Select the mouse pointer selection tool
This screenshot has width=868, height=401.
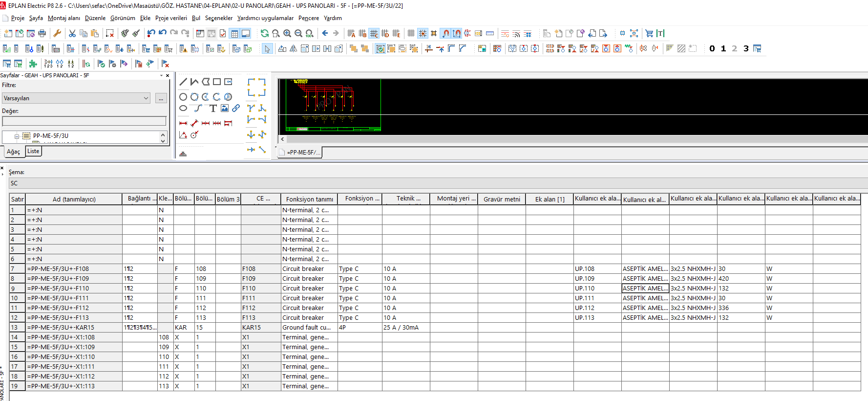click(267, 48)
